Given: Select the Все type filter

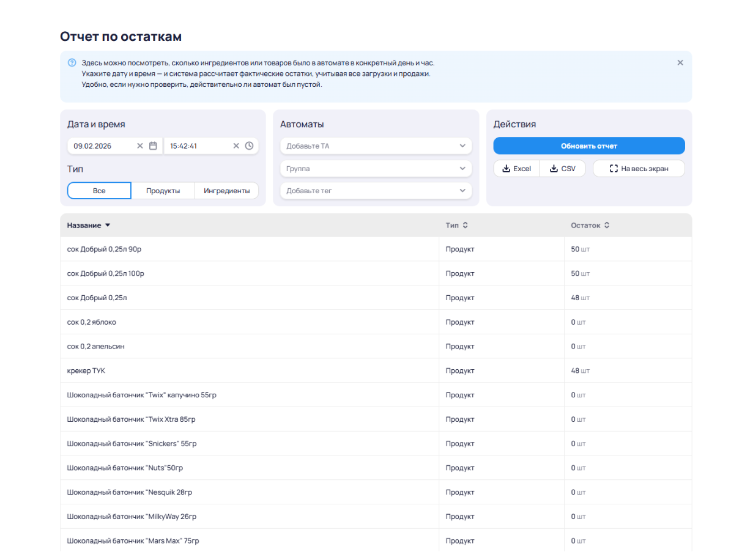Looking at the screenshot, I should (99, 191).
